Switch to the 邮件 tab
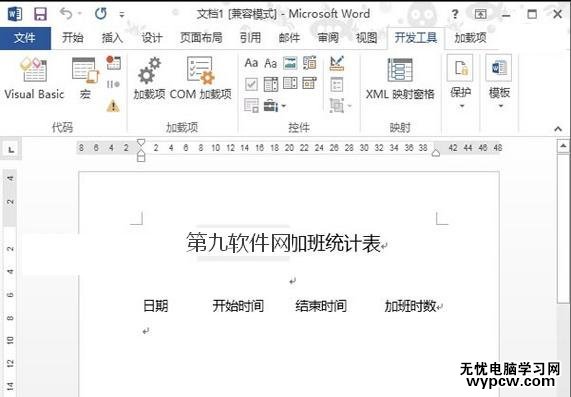The height and width of the screenshot is (397, 571). pyautogui.click(x=290, y=38)
